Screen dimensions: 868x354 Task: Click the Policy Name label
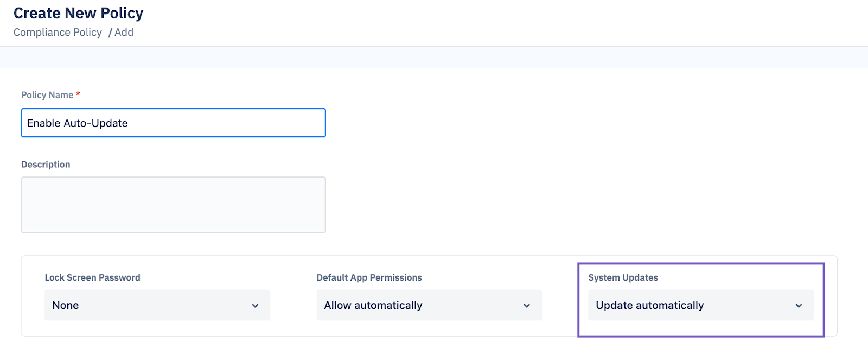[47, 95]
